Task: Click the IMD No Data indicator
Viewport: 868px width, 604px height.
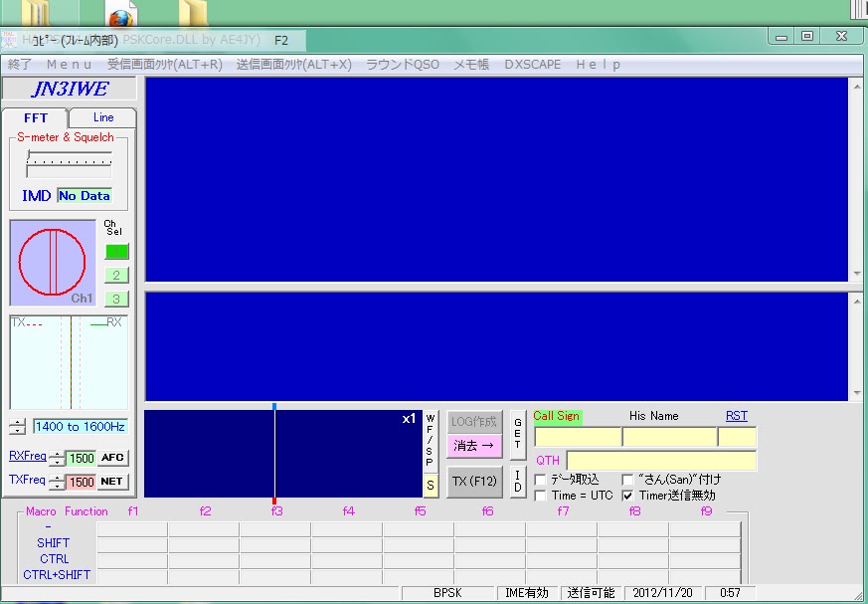Action: 85,196
